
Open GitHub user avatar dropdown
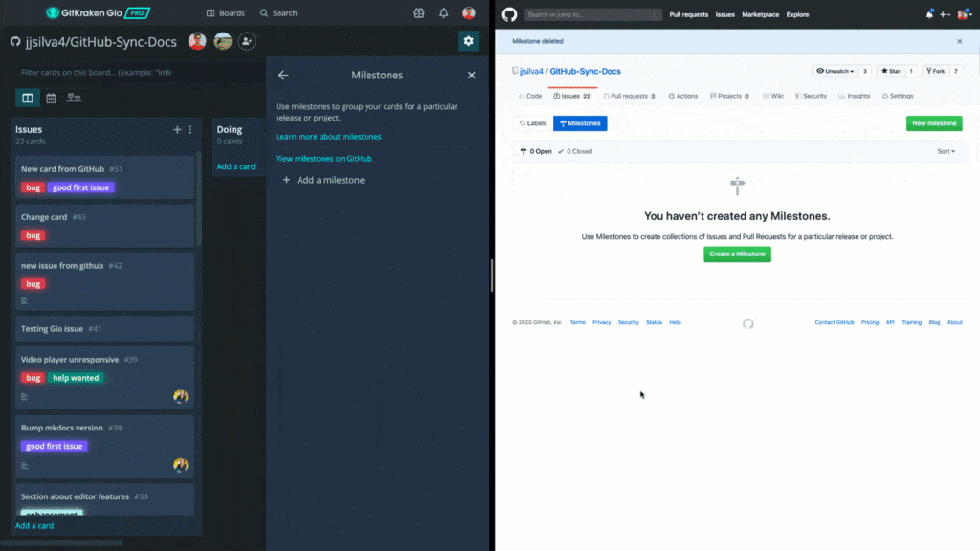tap(965, 14)
